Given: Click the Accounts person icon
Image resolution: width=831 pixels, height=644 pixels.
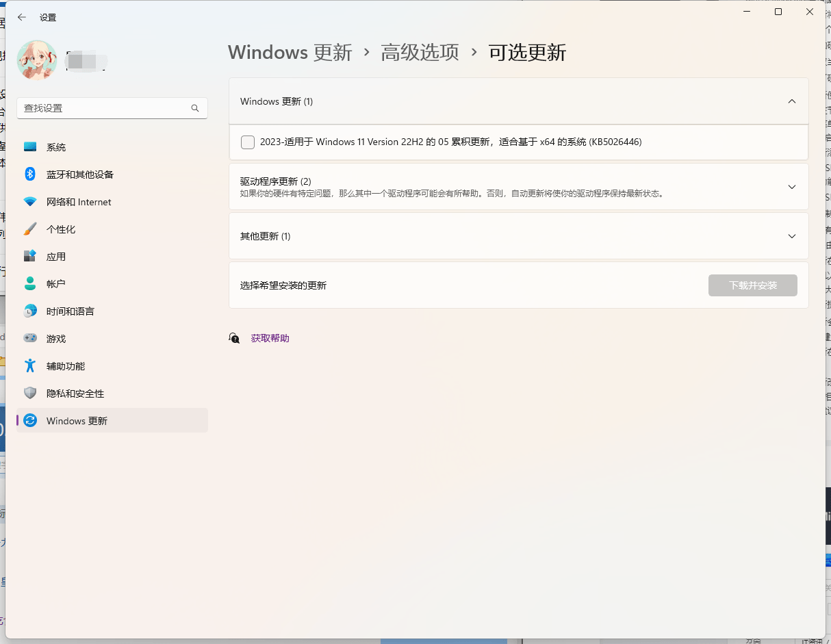Looking at the screenshot, I should (30, 283).
